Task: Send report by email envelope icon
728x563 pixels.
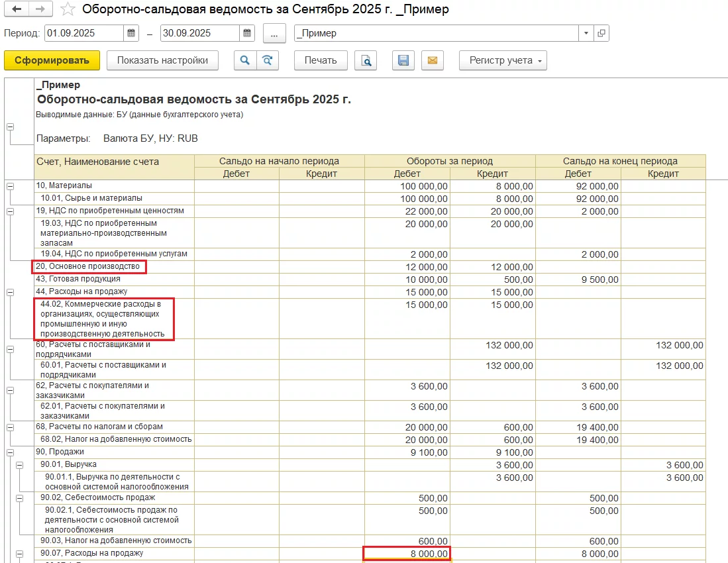Action: coord(432,60)
